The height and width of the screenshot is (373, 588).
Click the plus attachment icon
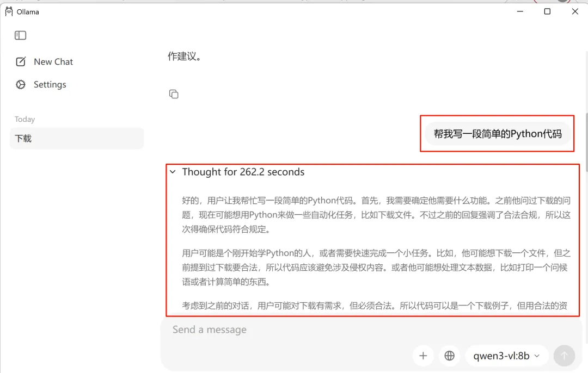[x=423, y=356]
